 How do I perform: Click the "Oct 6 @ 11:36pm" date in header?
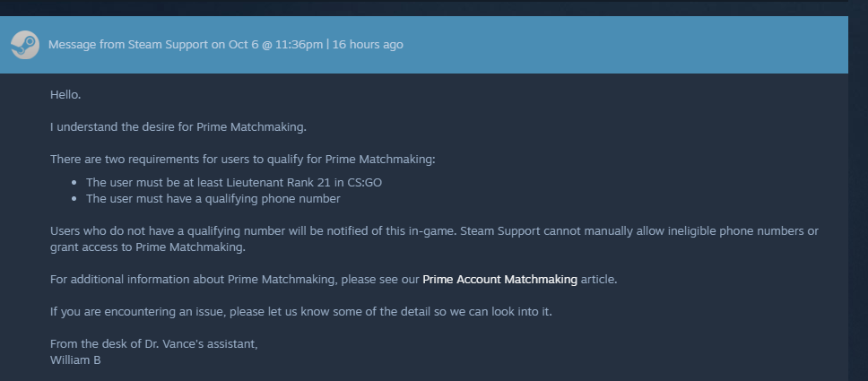(275, 44)
